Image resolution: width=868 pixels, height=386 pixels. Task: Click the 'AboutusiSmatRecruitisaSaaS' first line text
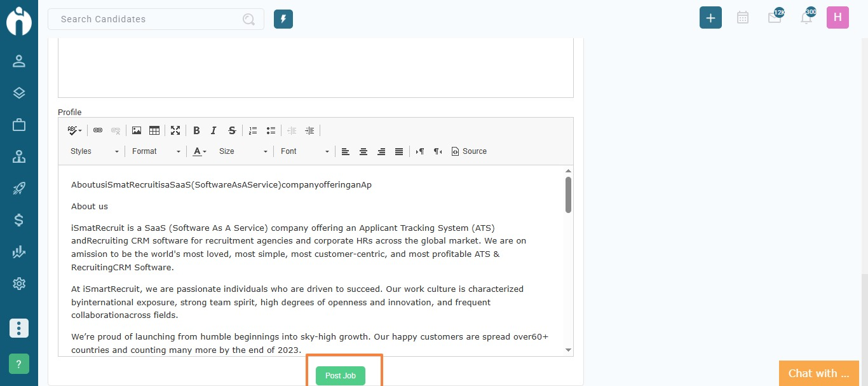221,185
